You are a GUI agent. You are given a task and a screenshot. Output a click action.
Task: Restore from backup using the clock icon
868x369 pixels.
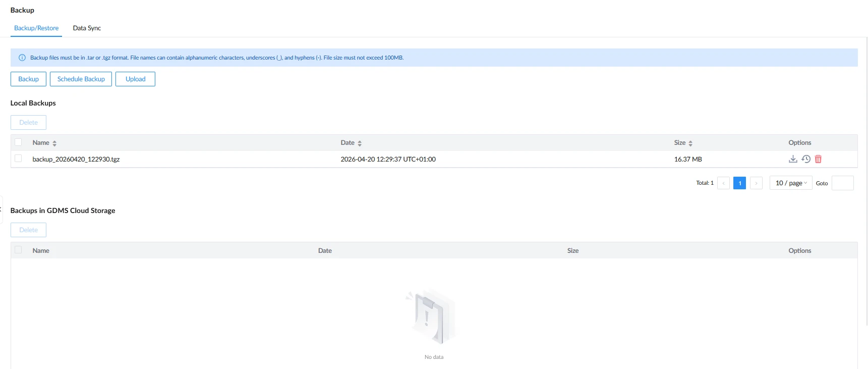pyautogui.click(x=806, y=159)
